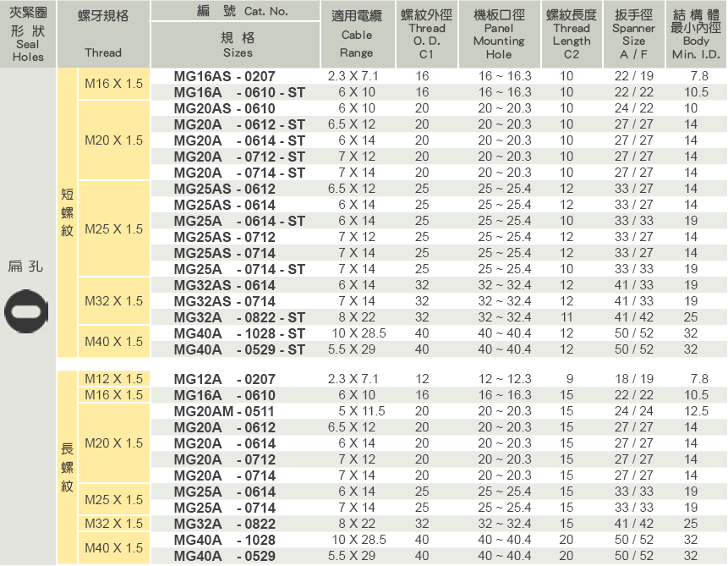
Task: Select catalog number MG16A - 0610 - ST
Action: (239, 92)
